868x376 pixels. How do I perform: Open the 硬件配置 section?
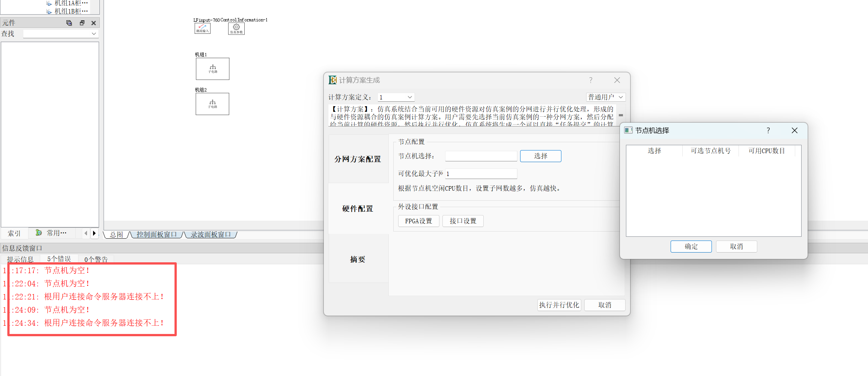tap(358, 209)
